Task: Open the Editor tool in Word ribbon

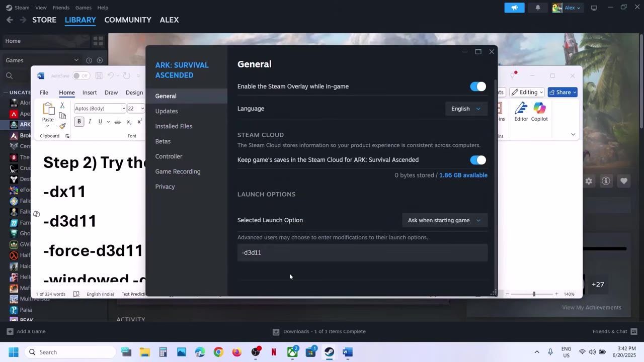Action: point(521,112)
